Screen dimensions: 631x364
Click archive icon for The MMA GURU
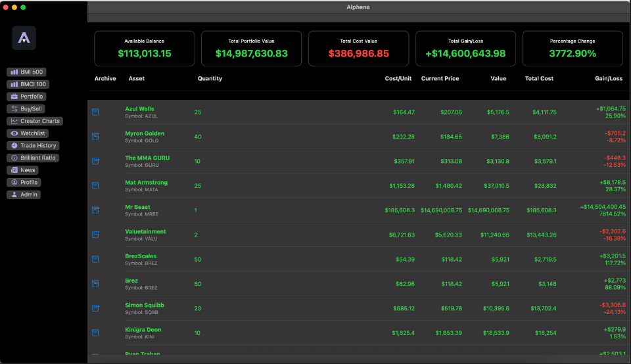click(x=95, y=161)
